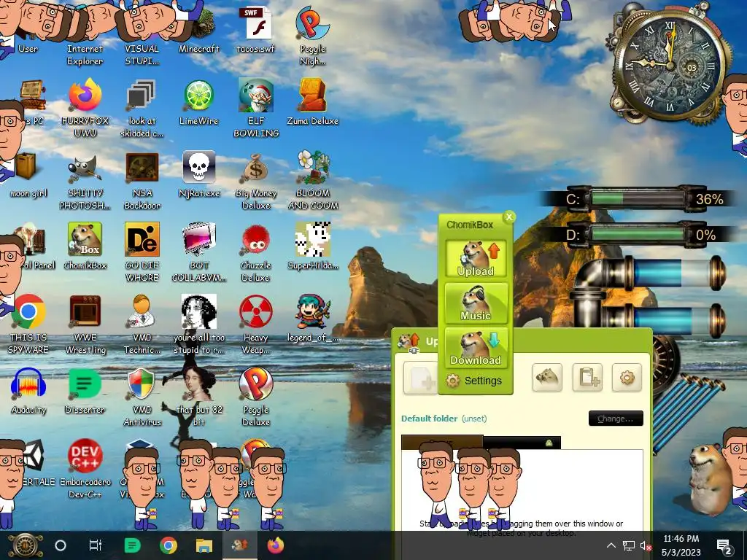Click the Upload button in the ChomikBox widget
Image resolution: width=747 pixels, height=560 pixels.
pos(476,258)
